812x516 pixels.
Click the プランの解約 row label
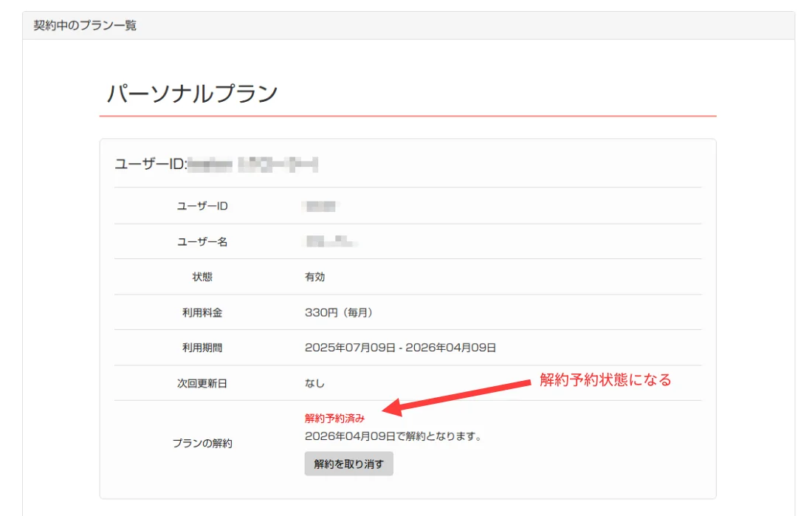click(x=202, y=443)
